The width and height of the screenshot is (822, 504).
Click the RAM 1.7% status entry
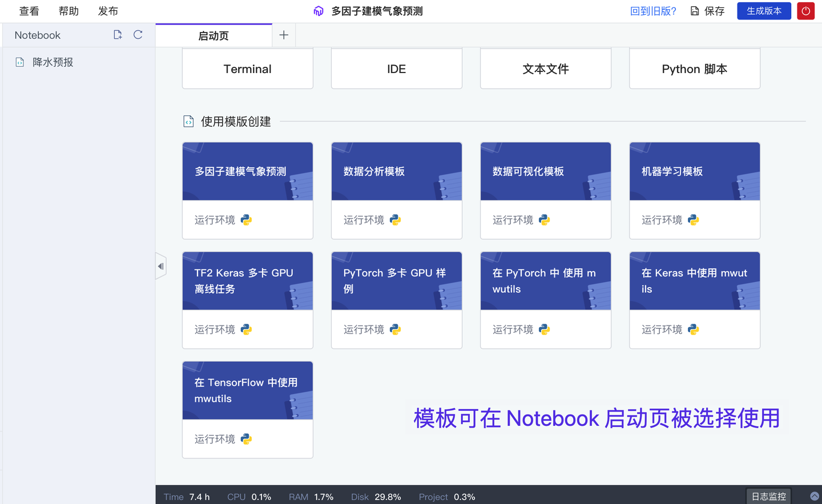(311, 497)
